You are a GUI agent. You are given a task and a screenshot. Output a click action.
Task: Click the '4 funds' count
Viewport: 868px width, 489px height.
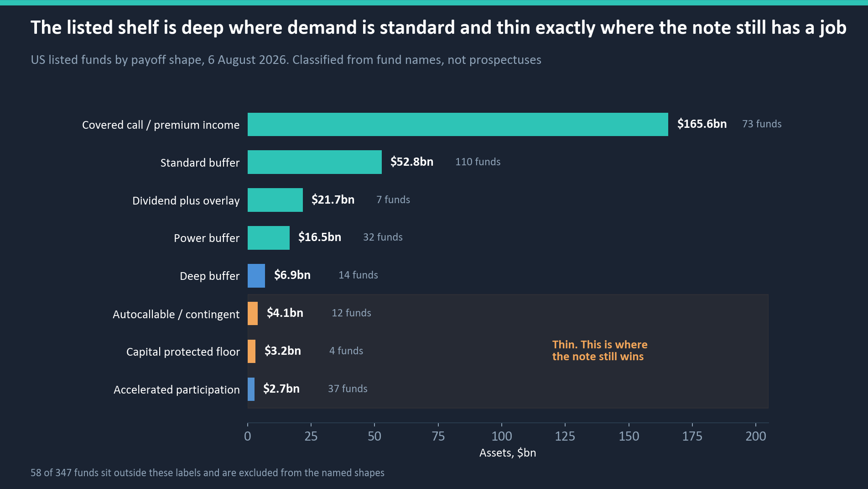[346, 351]
